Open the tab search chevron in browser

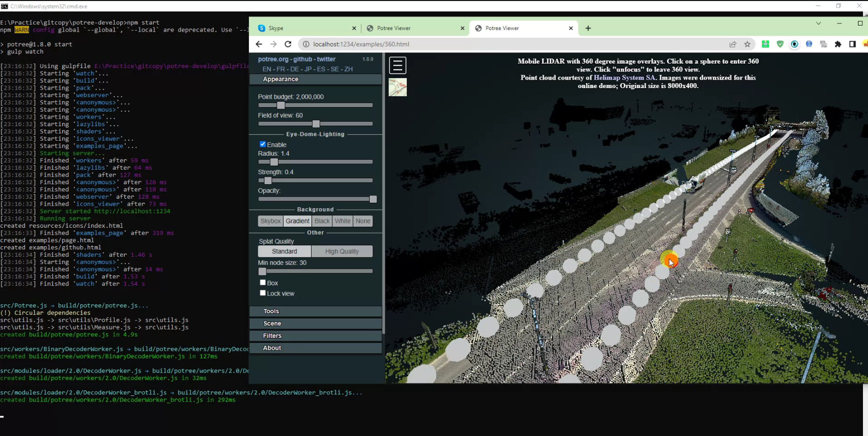(x=818, y=23)
